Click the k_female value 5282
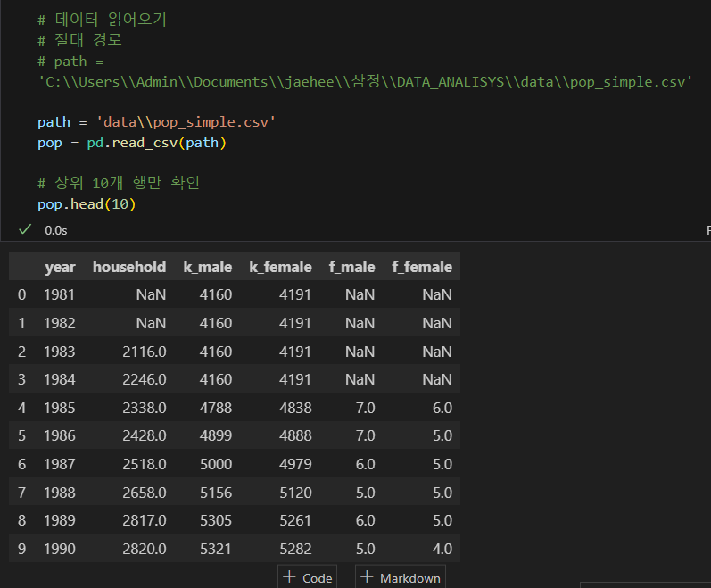 click(x=295, y=549)
